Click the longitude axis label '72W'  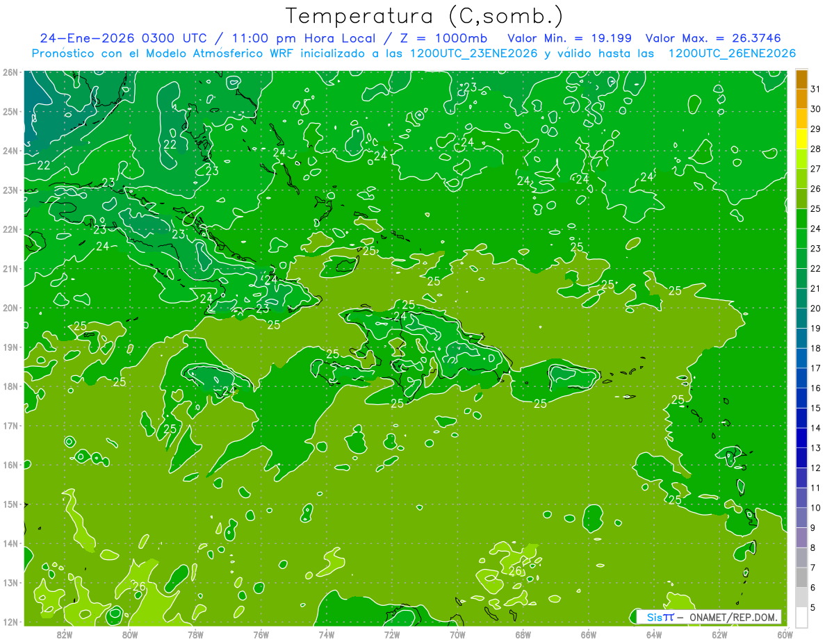click(392, 634)
